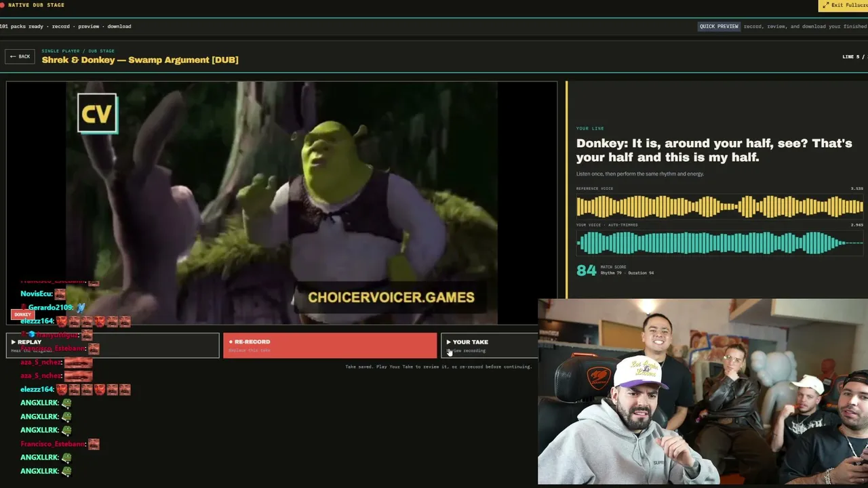This screenshot has height=488, width=868.
Task: Click the 'SINGLE PLAYER / DUB STAGE' breadcrumb
Action: click(x=78, y=51)
